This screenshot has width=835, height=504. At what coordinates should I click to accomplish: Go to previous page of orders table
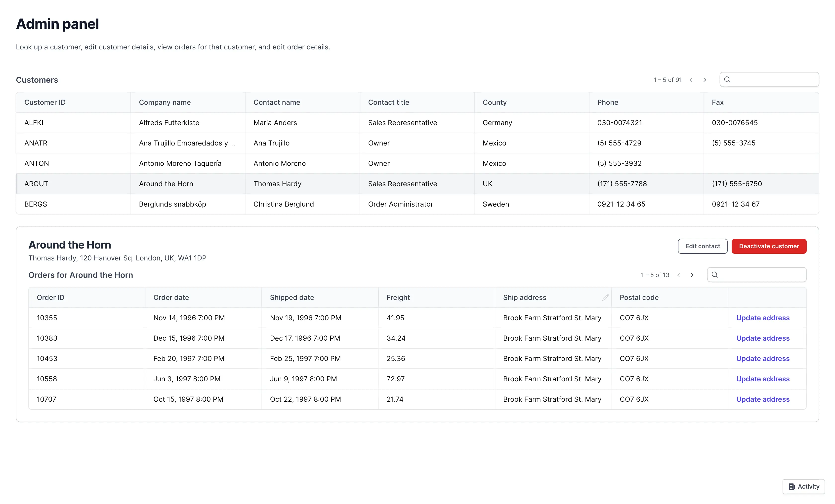(x=678, y=275)
